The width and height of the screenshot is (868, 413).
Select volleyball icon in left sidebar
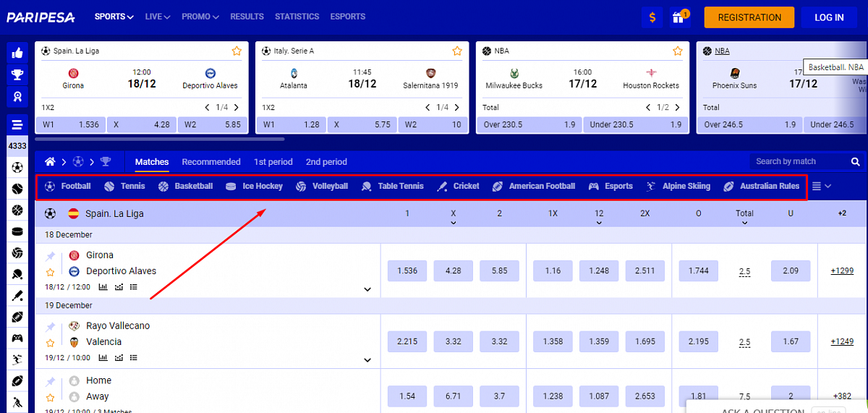point(17,253)
